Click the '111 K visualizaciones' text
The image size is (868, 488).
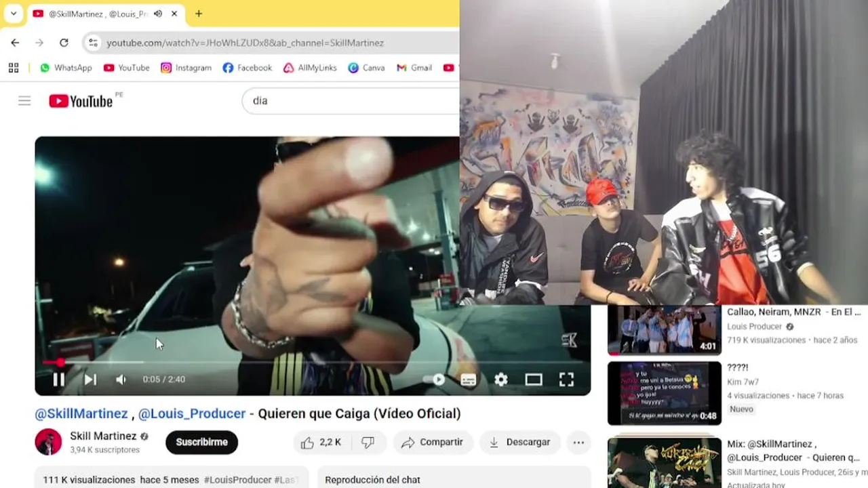click(88, 480)
